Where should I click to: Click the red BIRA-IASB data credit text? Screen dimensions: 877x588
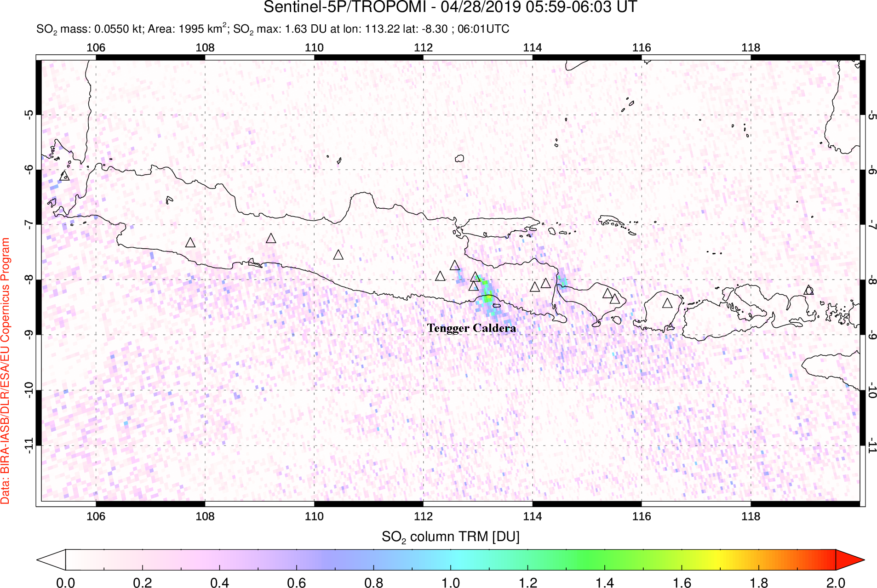6,371
